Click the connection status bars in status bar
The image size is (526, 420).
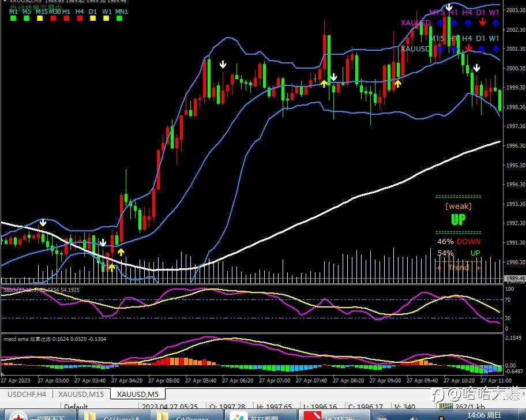tap(446, 407)
